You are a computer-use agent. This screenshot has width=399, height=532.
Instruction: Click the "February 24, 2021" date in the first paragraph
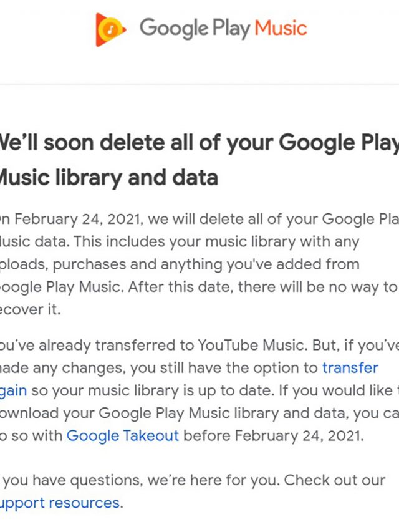pos(79,219)
